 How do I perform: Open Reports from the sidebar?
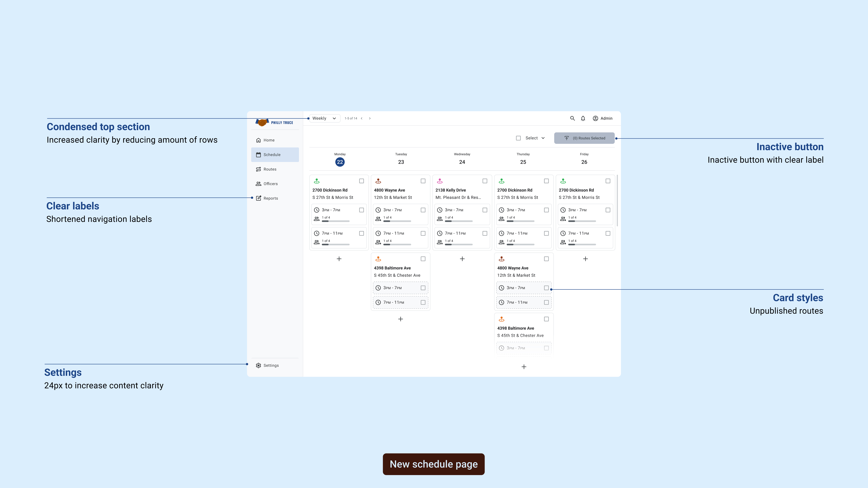(271, 198)
